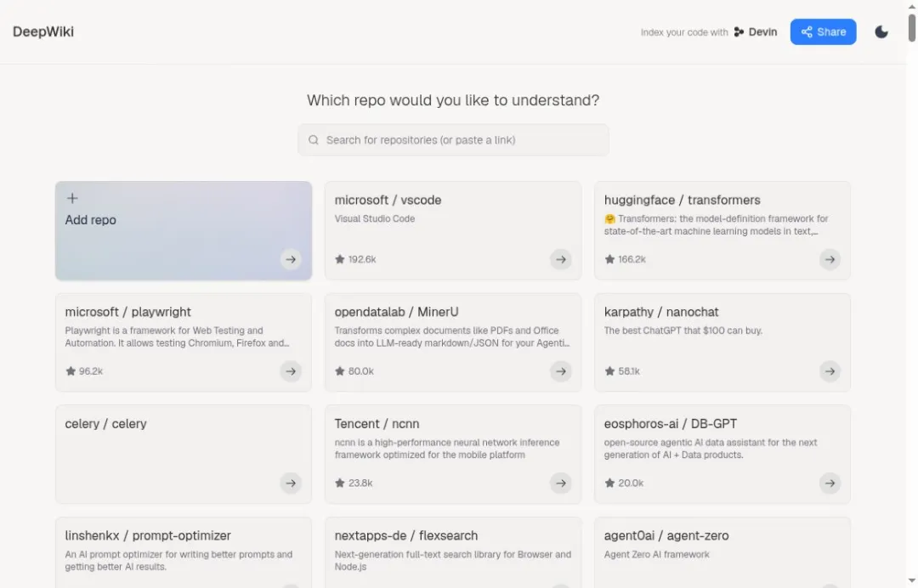Click the Add repo label
Image resolution: width=918 pixels, height=588 pixels.
click(x=90, y=220)
